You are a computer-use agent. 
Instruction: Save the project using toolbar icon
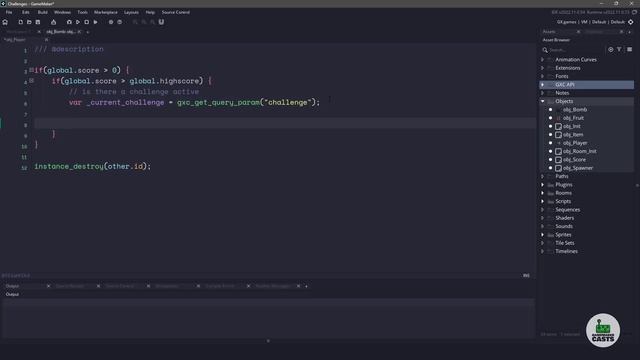pos(38,22)
